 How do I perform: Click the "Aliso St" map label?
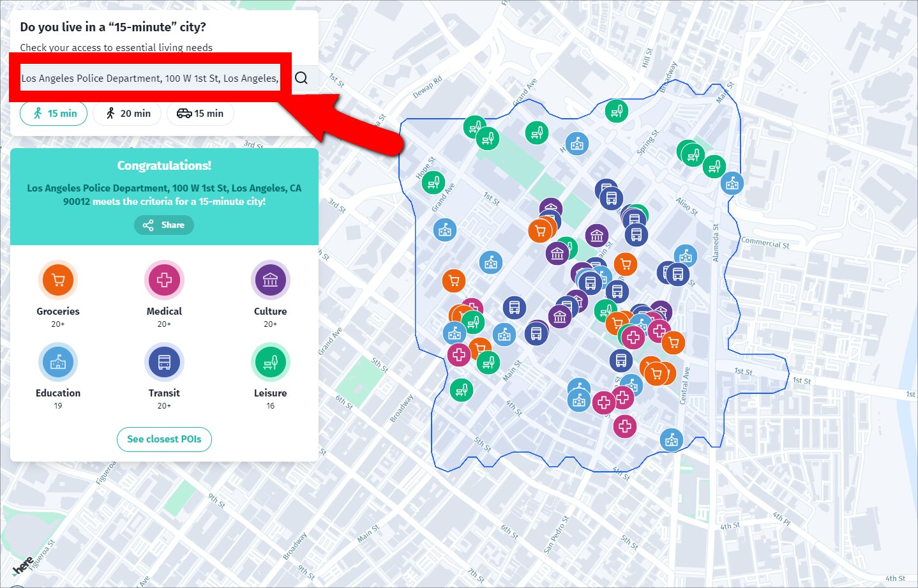tap(687, 206)
